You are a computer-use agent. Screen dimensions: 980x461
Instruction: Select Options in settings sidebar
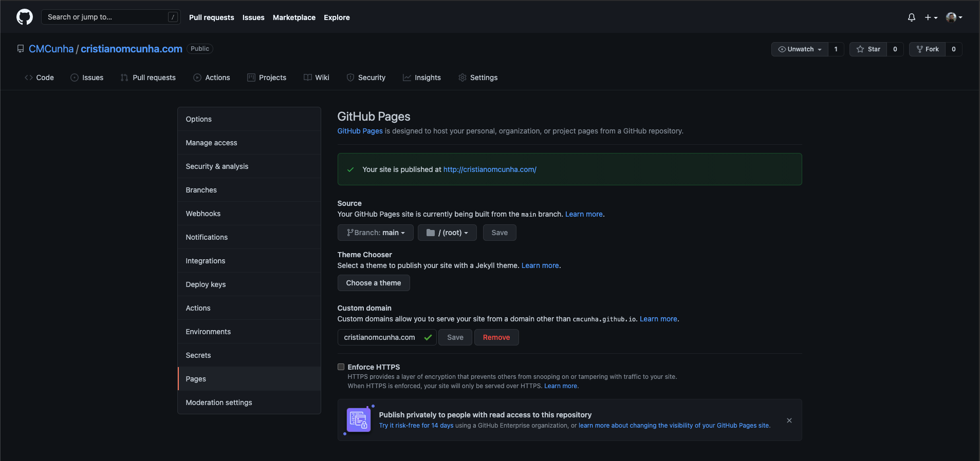coord(249,119)
